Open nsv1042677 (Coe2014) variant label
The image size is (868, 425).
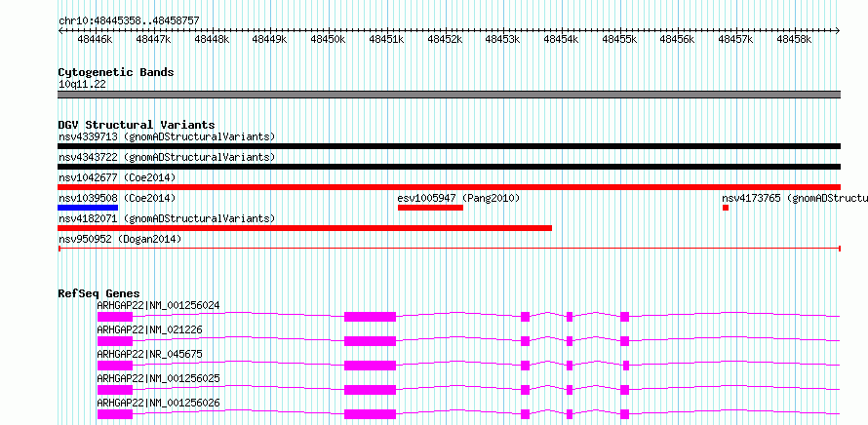[x=117, y=177]
